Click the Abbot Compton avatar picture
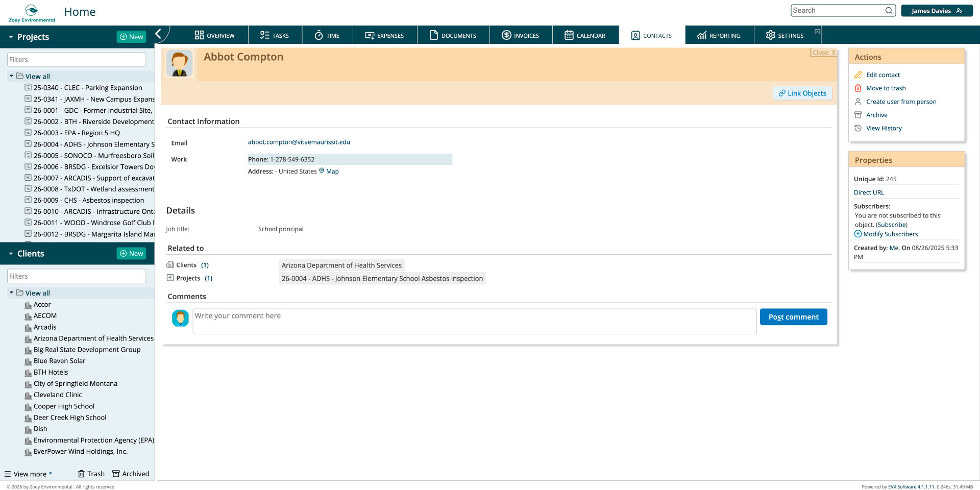The height and width of the screenshot is (490, 980). coord(179,64)
